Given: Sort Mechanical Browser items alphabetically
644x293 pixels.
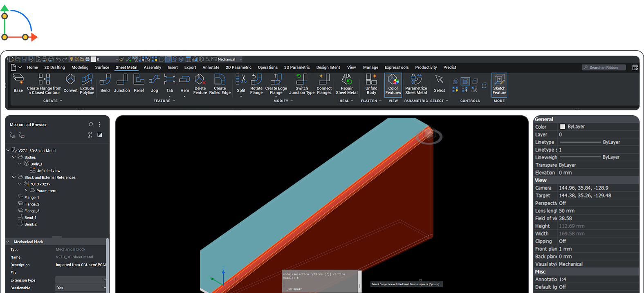Looking at the screenshot, I should 90,135.
